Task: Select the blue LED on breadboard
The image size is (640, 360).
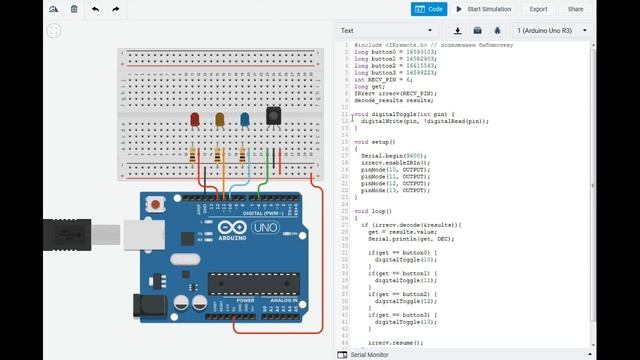Action: tap(244, 121)
